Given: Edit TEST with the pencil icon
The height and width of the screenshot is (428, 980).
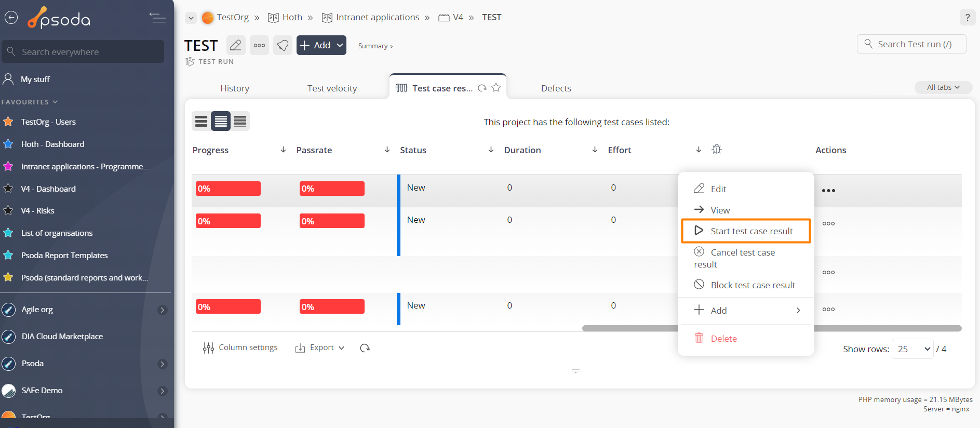Looking at the screenshot, I should coord(236,45).
